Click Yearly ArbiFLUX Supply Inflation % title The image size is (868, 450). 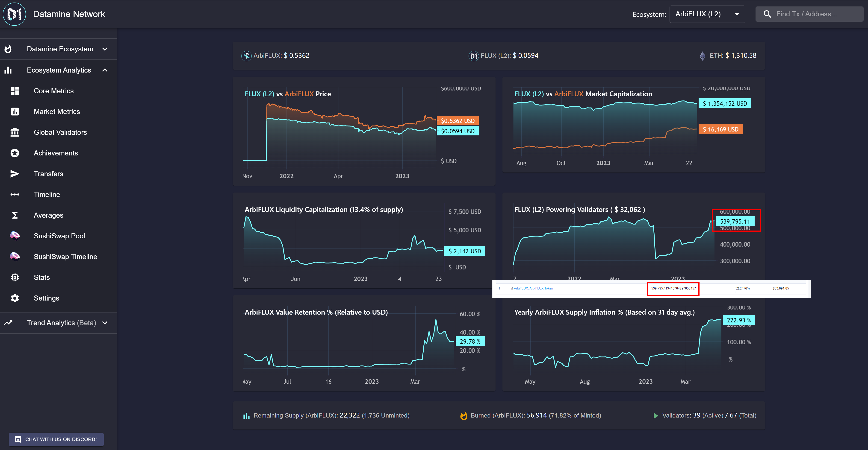[605, 312]
